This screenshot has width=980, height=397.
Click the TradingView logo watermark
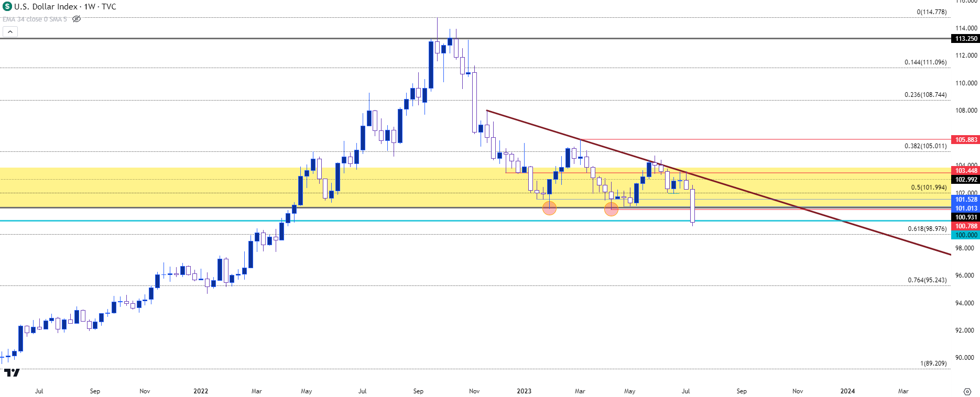(12, 372)
